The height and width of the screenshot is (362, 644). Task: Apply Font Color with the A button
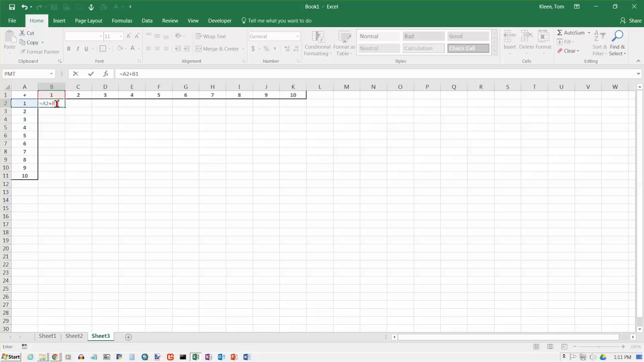pos(132,49)
